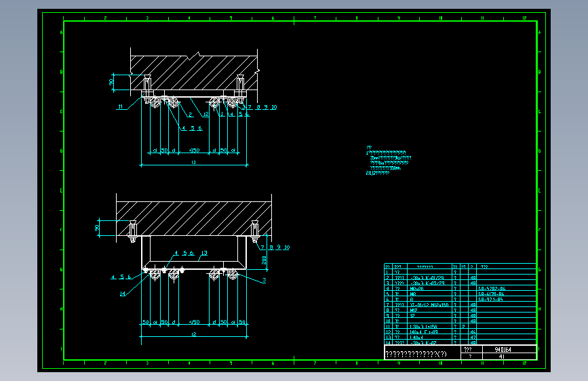Click the title block drawing number 940J64
The image size is (588, 381).
[x=503, y=349]
